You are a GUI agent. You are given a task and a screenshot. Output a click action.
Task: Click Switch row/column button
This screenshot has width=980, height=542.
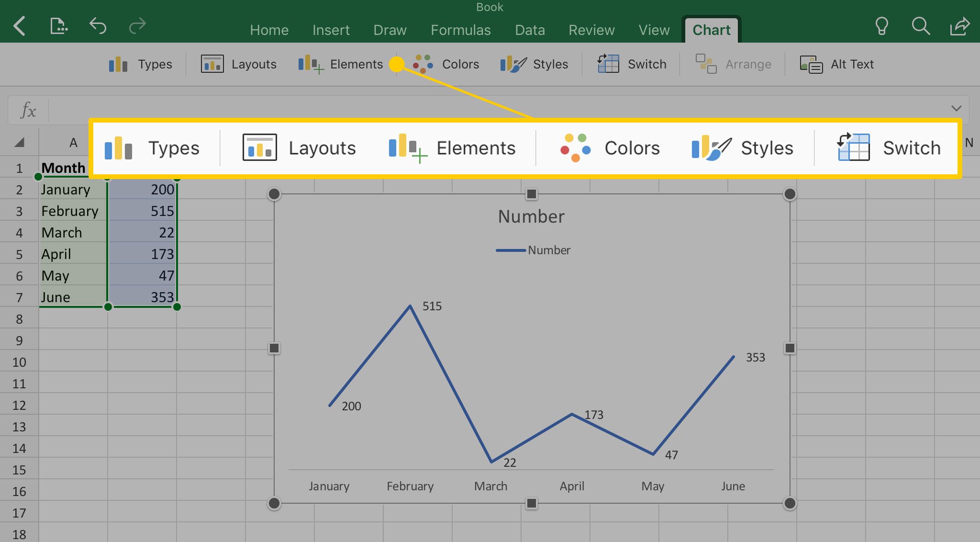(x=632, y=64)
